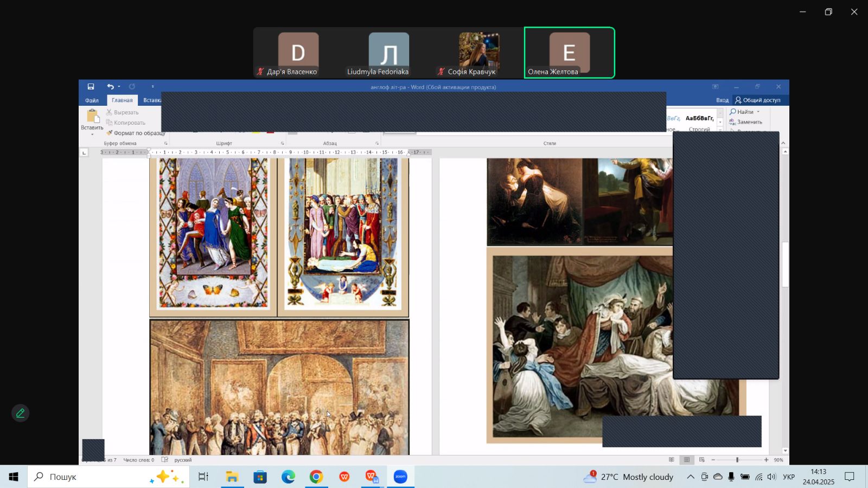
Task: Switch to the Главная ribbon tab
Action: pos(122,100)
